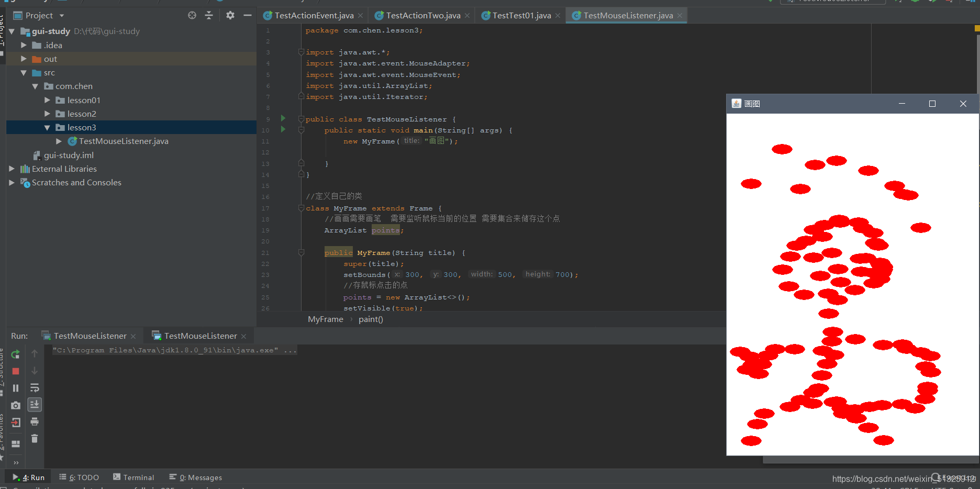Open Project panel settings gear
Viewport: 980px width, 489px height.
click(x=230, y=15)
